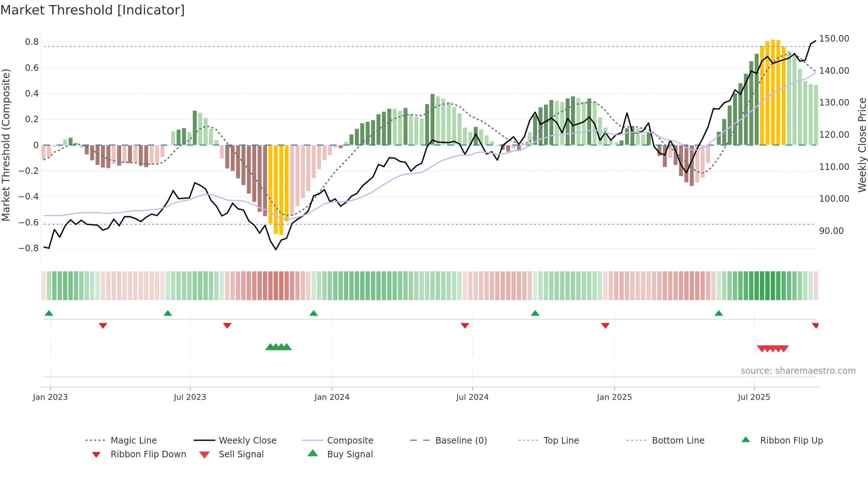868x488 pixels.
Task: Click the 130.00 price axis label
Action: 834,103
